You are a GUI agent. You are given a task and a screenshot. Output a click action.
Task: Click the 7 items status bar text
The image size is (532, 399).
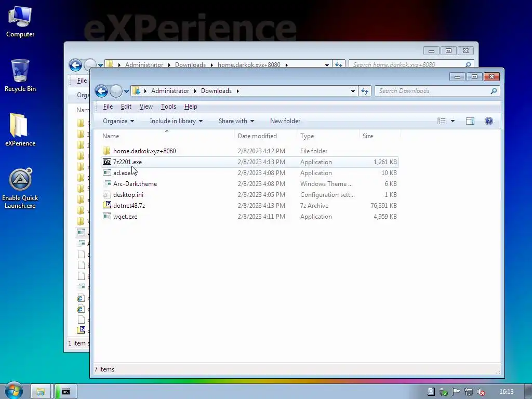[104, 369]
